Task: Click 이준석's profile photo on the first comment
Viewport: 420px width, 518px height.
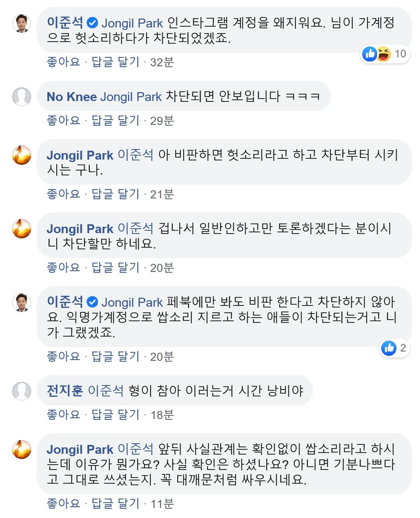Action: pyautogui.click(x=21, y=23)
